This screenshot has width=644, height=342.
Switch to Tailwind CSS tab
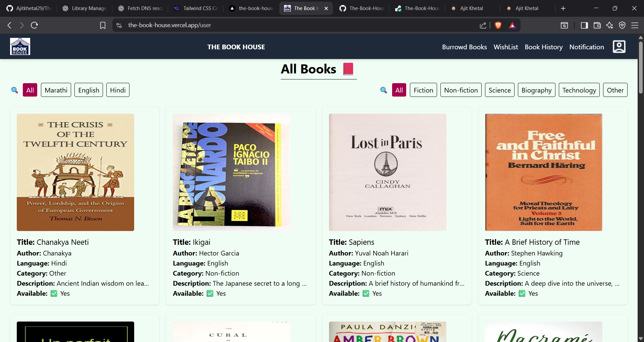tap(196, 8)
